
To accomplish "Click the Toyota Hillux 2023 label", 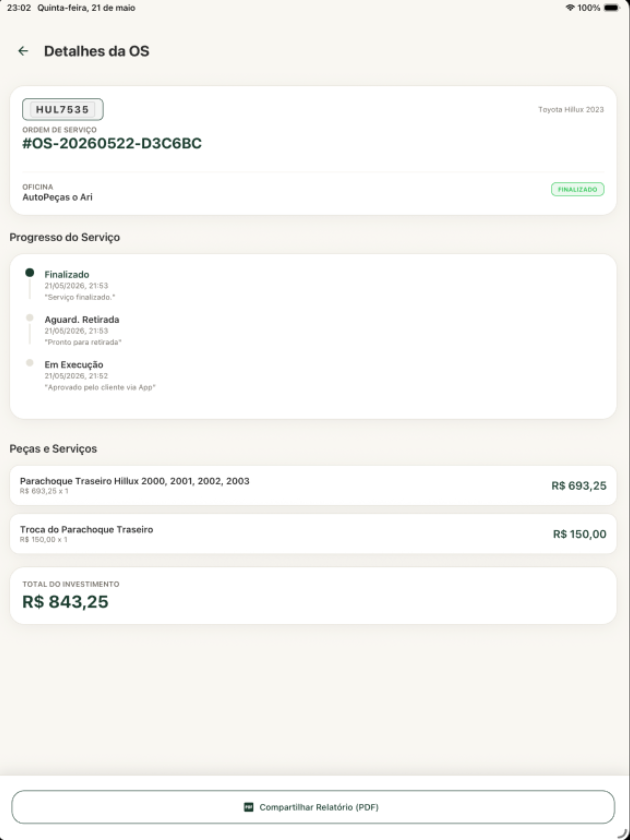I will tap(571, 110).
